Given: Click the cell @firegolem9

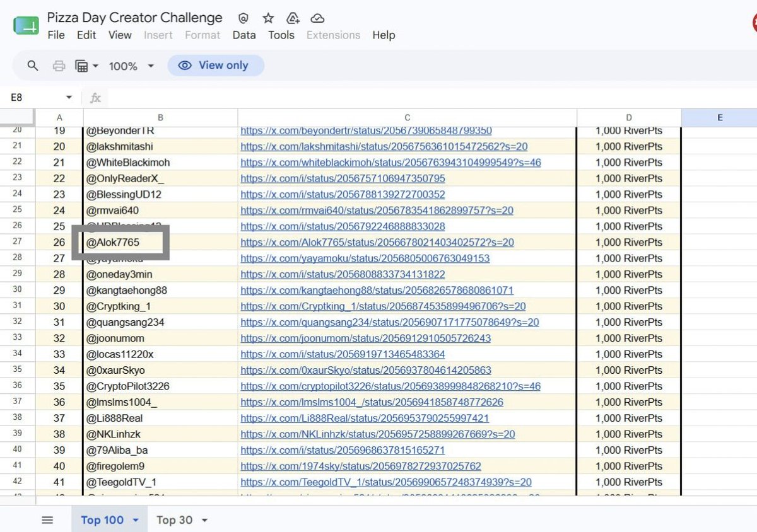Looking at the screenshot, I should [160, 466].
